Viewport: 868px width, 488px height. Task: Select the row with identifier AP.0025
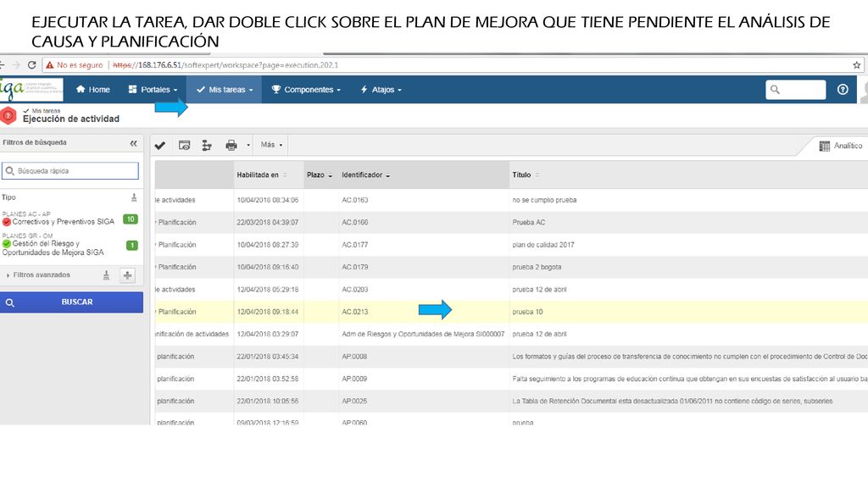511,401
